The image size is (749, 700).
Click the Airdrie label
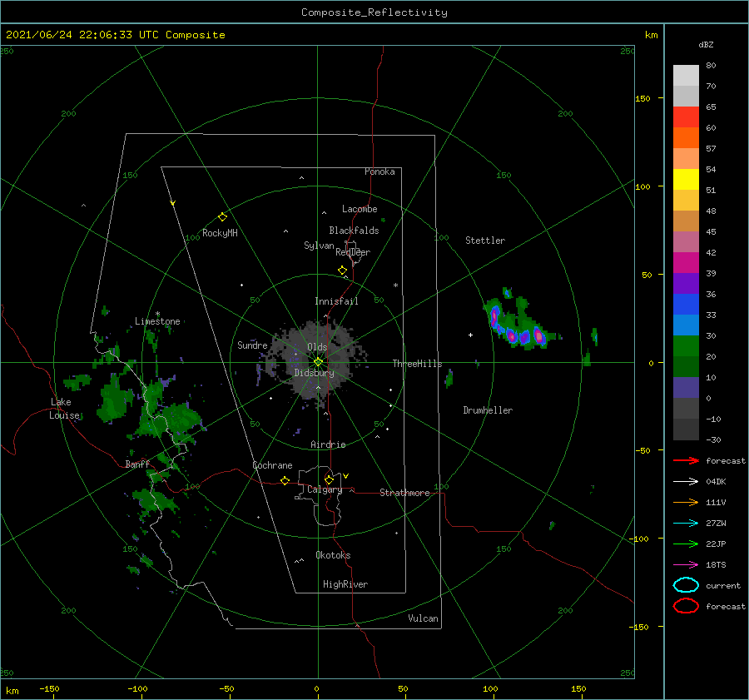(328, 444)
